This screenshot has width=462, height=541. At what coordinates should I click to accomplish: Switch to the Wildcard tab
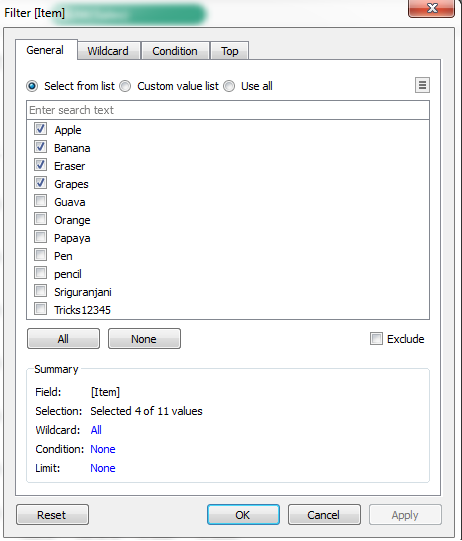tap(108, 51)
